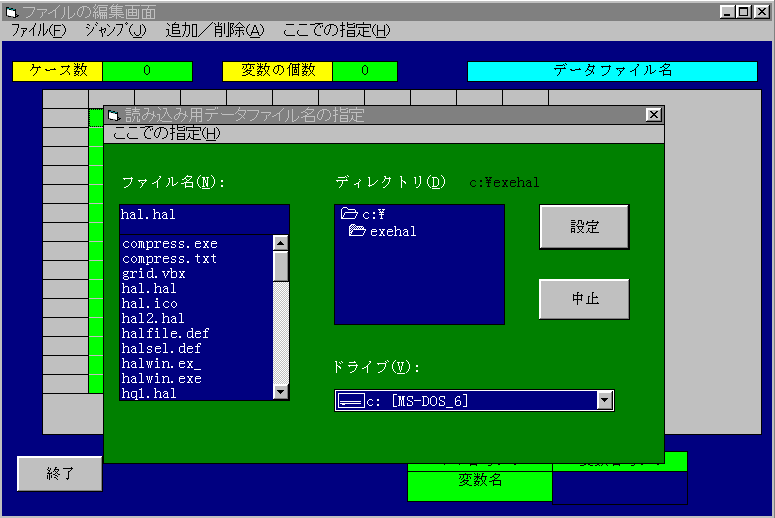The image size is (775, 518).
Task: Open the 追加/削除(A) menu
Action: [215, 31]
